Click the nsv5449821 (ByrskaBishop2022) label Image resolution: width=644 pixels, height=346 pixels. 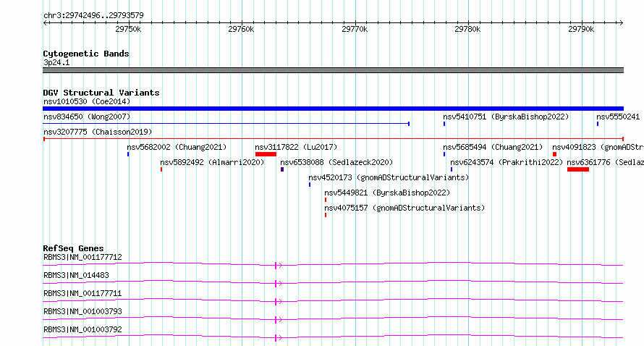(x=387, y=193)
